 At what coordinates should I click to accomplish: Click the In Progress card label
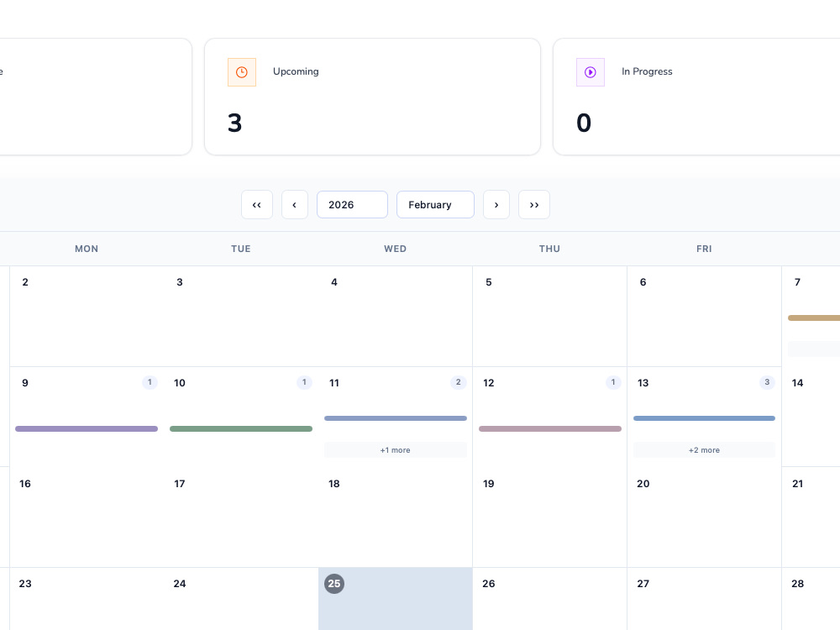(647, 71)
